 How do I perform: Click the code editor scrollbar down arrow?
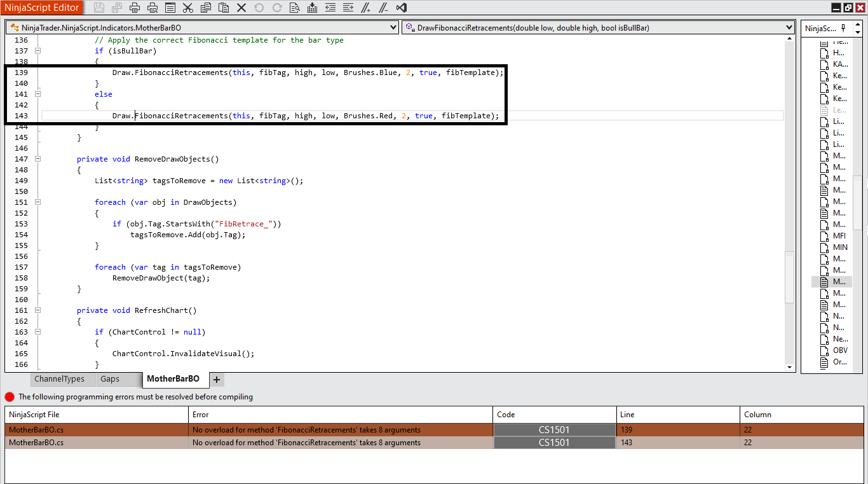click(790, 367)
